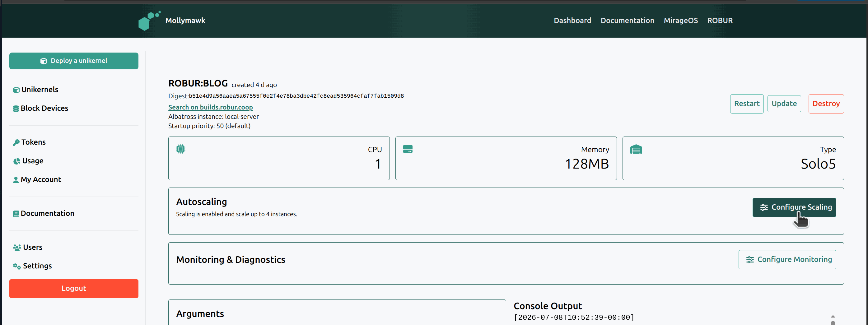Viewport: 868px width, 325px height.
Task: Click the Mollymawk logo icon
Action: click(149, 21)
